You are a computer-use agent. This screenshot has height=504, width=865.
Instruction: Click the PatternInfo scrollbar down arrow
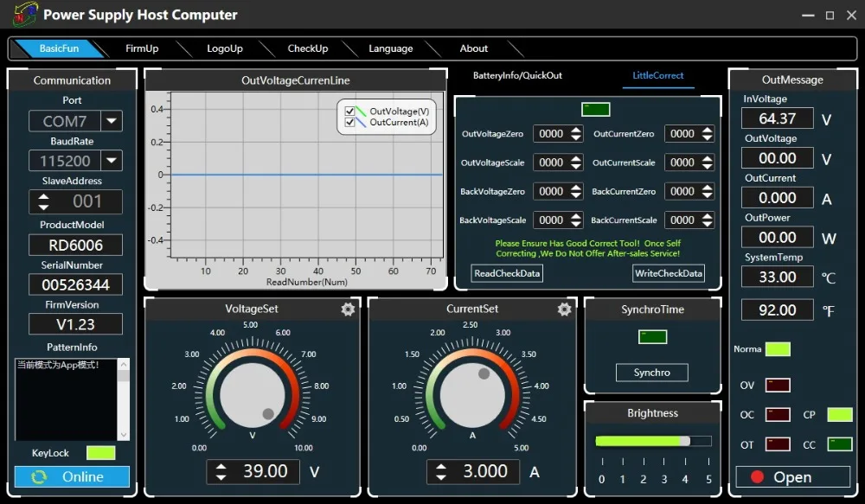[x=124, y=435]
